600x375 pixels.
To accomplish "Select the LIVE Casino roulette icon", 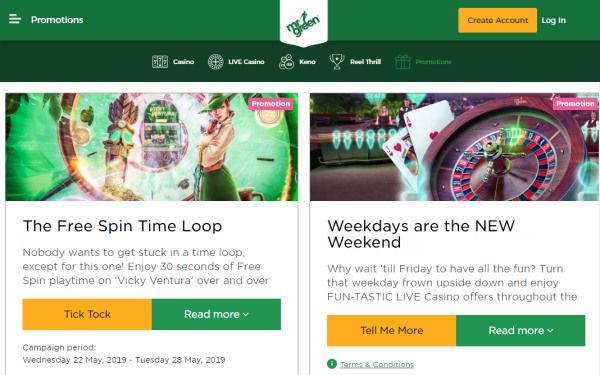I will (x=215, y=62).
